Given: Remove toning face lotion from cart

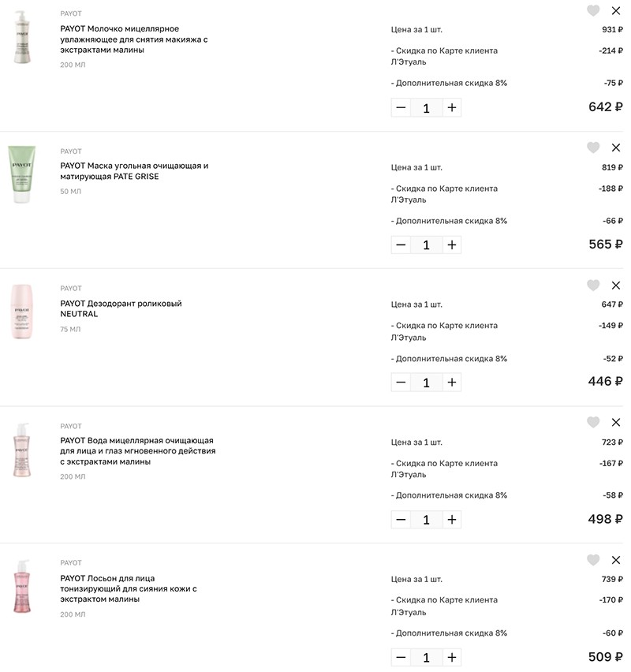Looking at the screenshot, I should pos(616,560).
